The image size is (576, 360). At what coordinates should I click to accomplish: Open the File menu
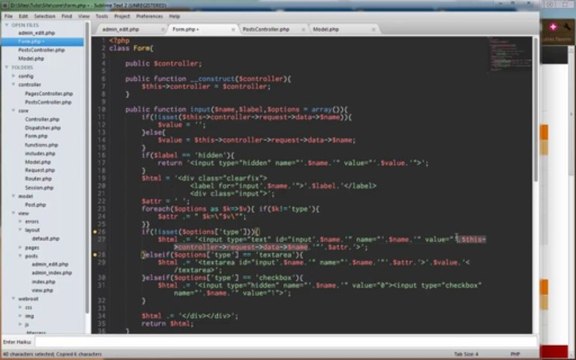coord(8,16)
